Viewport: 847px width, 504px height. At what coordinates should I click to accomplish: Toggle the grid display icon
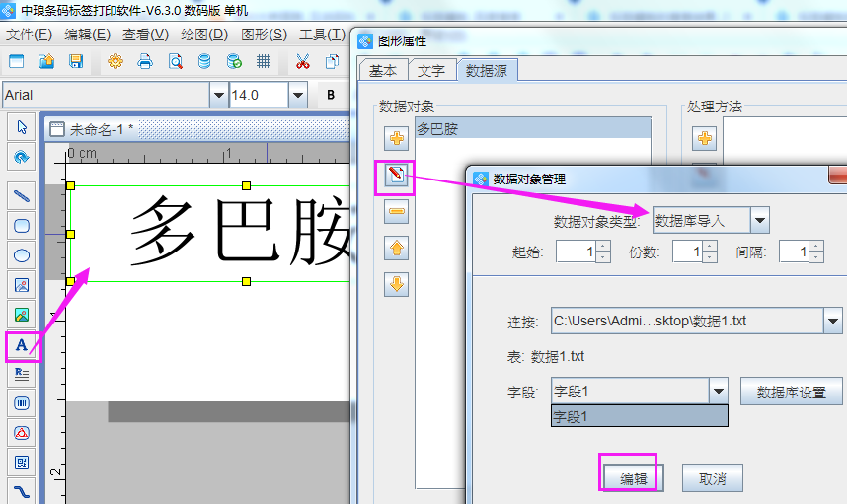click(x=264, y=61)
